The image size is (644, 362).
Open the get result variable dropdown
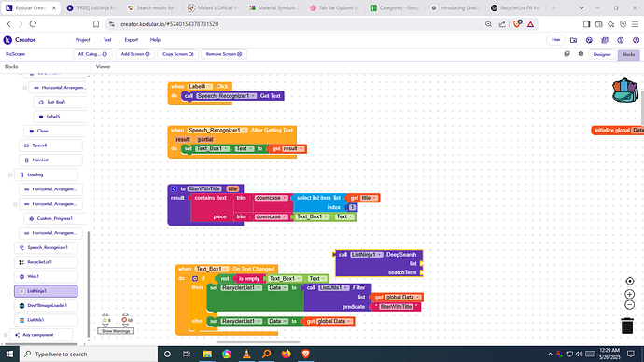(x=301, y=148)
